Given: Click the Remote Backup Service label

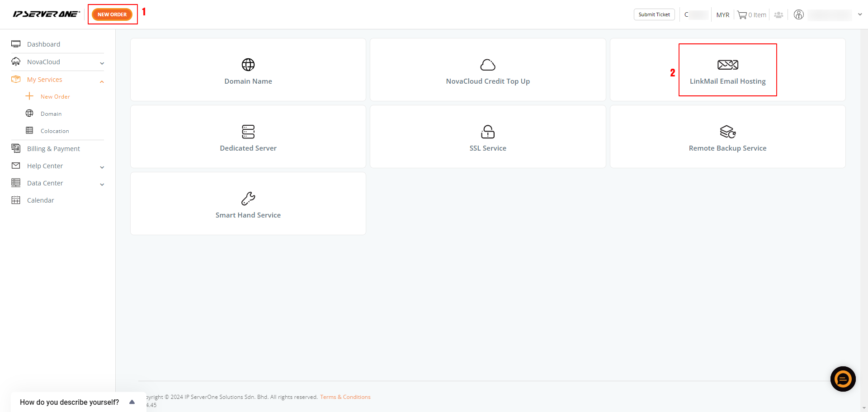Looking at the screenshot, I should [x=728, y=148].
